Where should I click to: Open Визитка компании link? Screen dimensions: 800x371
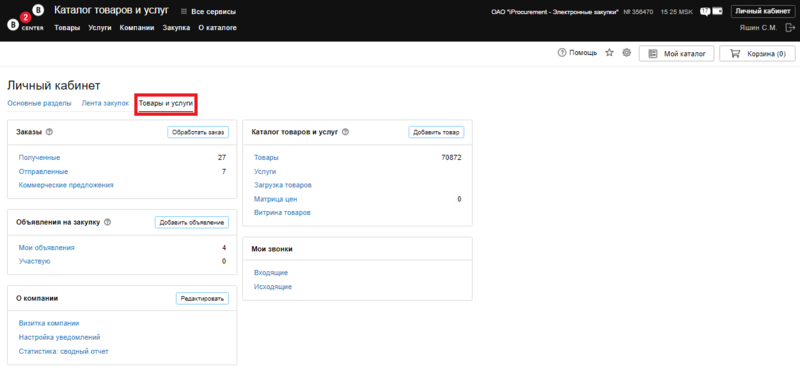point(49,323)
